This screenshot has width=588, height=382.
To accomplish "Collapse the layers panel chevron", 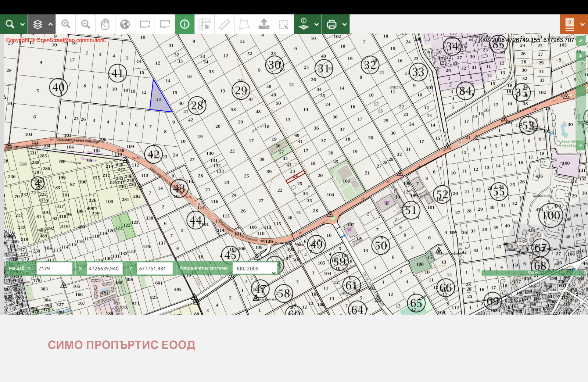I will 50,25.
